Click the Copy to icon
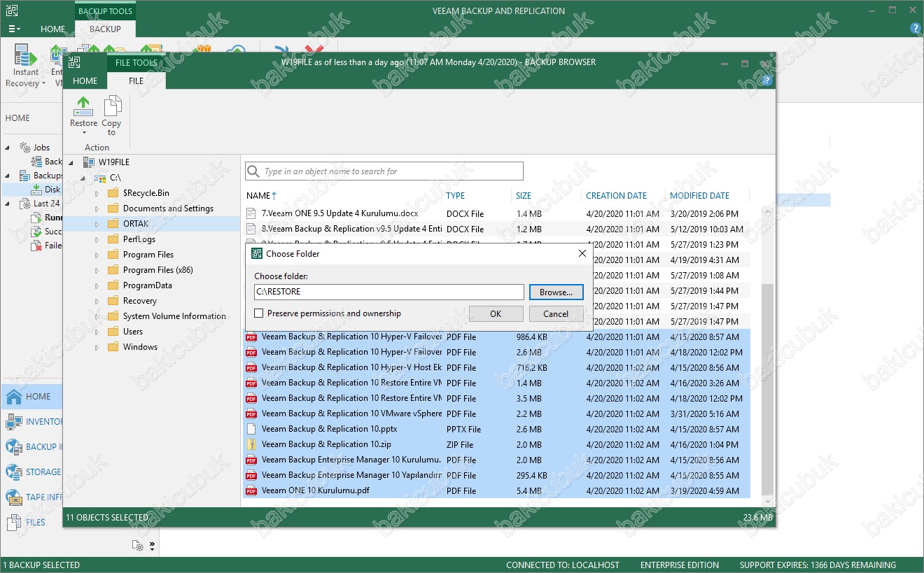Image resolution: width=924 pixels, height=573 pixels. 112,106
